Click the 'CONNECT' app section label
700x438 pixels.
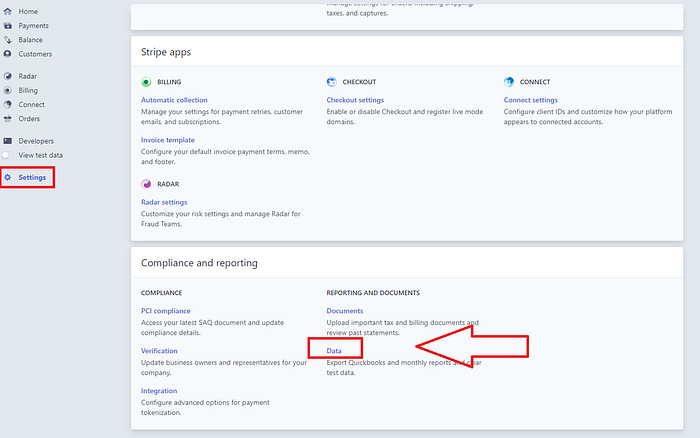click(535, 82)
